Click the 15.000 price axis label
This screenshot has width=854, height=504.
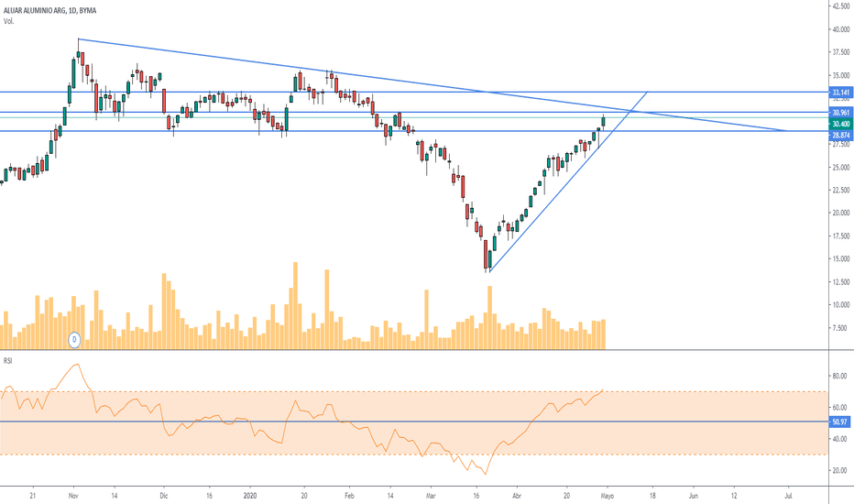point(841,258)
